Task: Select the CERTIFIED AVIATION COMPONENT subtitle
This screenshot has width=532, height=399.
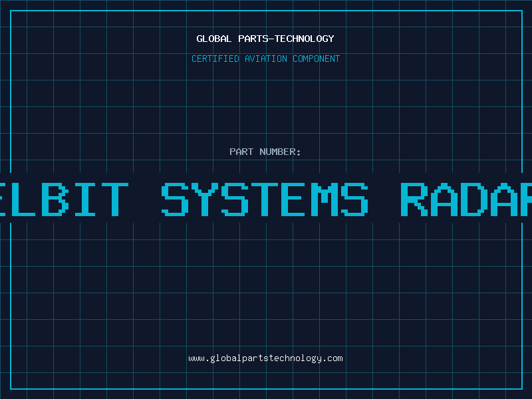Action: pos(265,59)
